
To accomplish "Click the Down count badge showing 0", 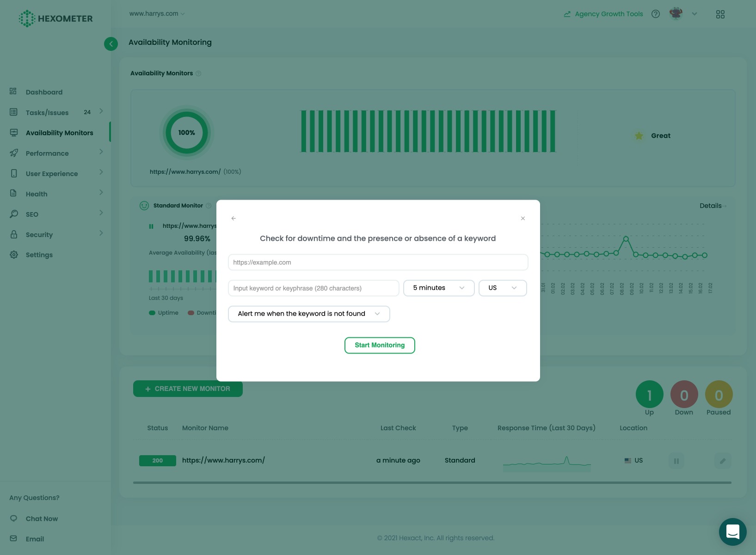I will pyautogui.click(x=684, y=394).
